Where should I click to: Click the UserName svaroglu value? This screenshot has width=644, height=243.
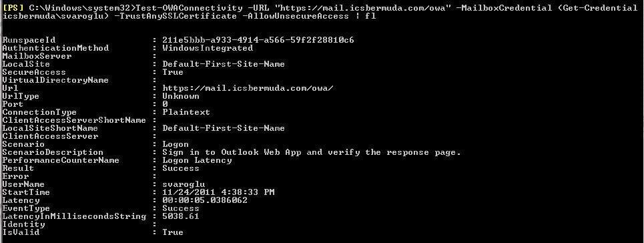click(x=184, y=185)
